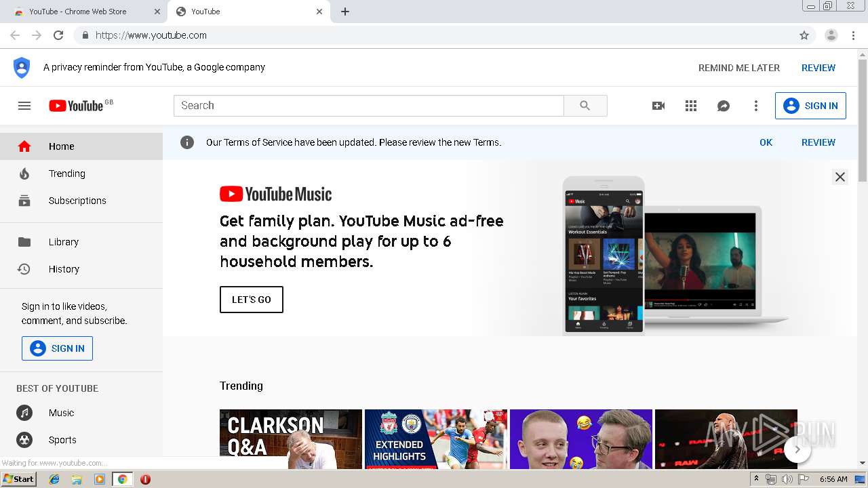Open the three-dot settings menu in YouTube header
Viewport: 868px width, 488px height.
coord(756,106)
